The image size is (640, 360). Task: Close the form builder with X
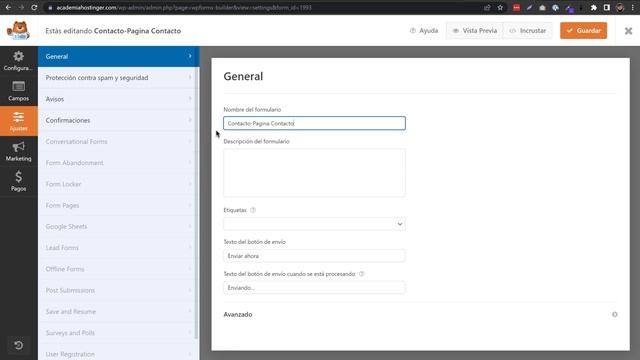click(x=628, y=31)
